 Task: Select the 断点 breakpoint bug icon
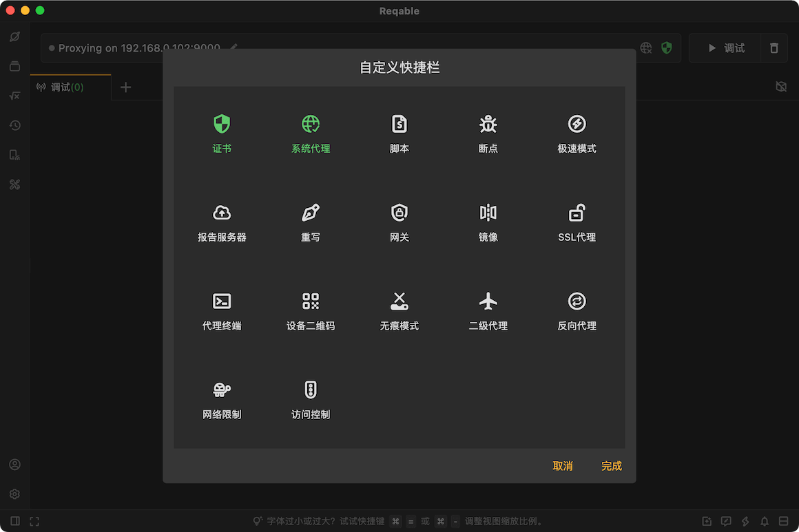click(488, 124)
